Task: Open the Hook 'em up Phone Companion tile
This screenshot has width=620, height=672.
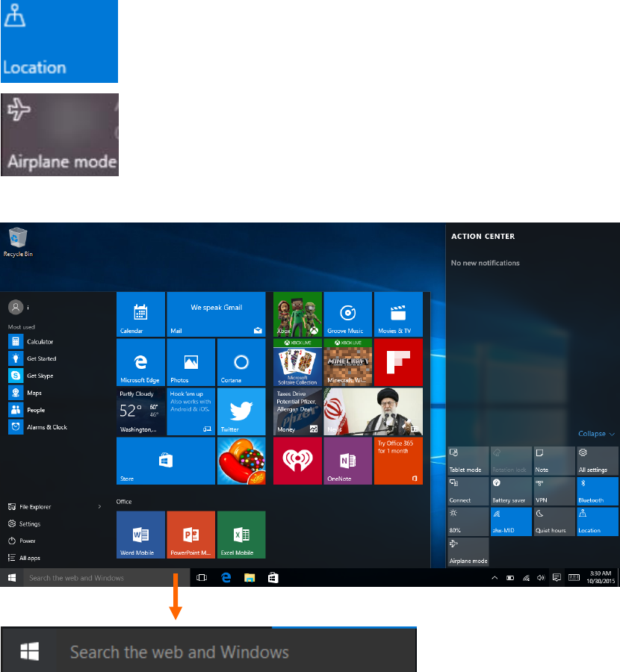Action: [190, 412]
